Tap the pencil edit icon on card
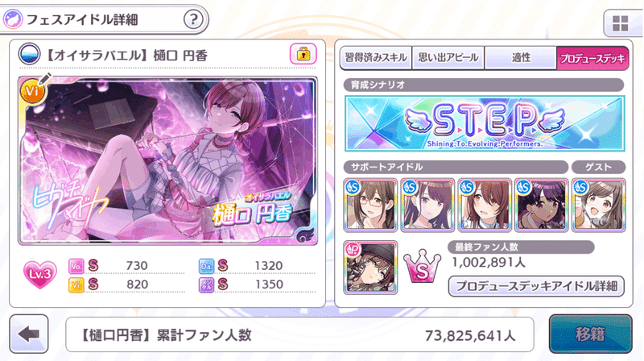The height and width of the screenshot is (361, 644). pyautogui.click(x=44, y=79)
